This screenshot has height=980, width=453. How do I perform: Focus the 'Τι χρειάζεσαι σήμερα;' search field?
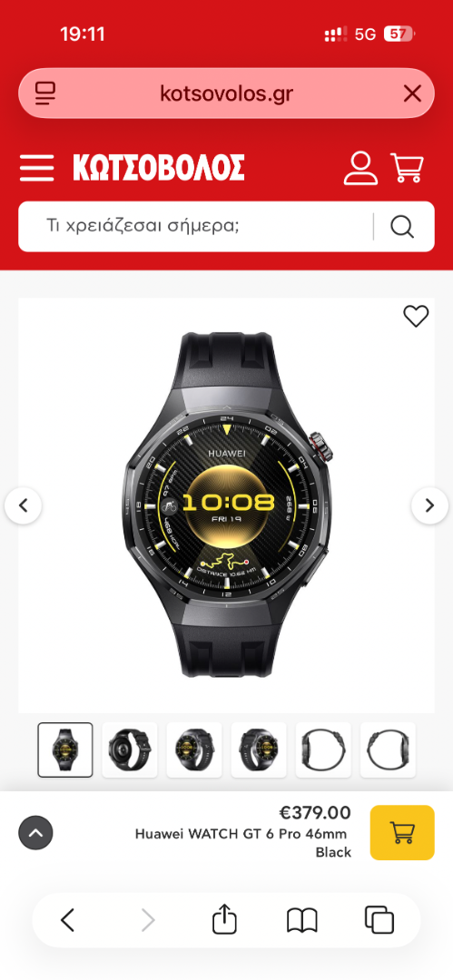click(194, 226)
